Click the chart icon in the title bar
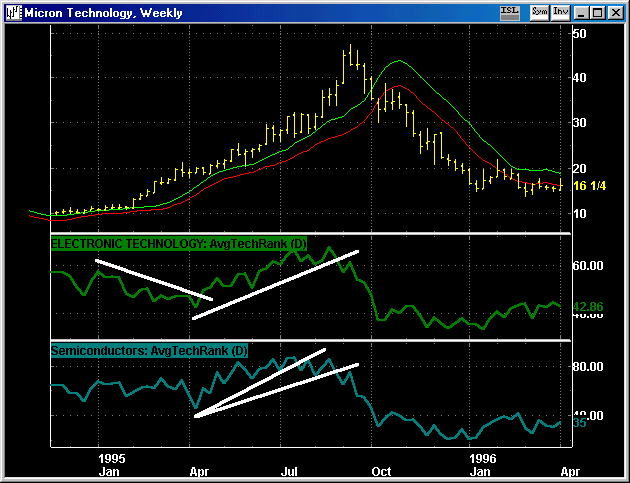The image size is (630, 483). [x=13, y=13]
